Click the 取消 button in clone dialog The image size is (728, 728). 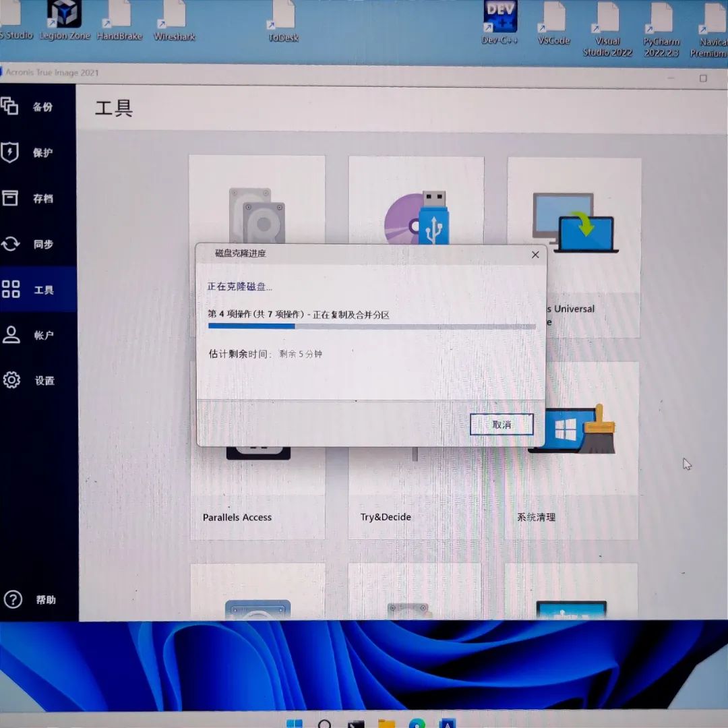pyautogui.click(x=502, y=425)
